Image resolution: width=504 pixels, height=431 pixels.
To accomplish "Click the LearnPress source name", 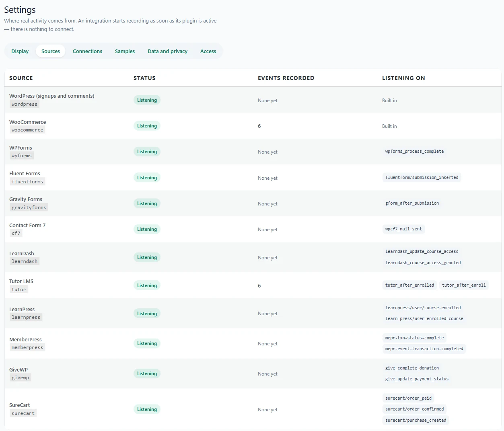I will [22, 309].
